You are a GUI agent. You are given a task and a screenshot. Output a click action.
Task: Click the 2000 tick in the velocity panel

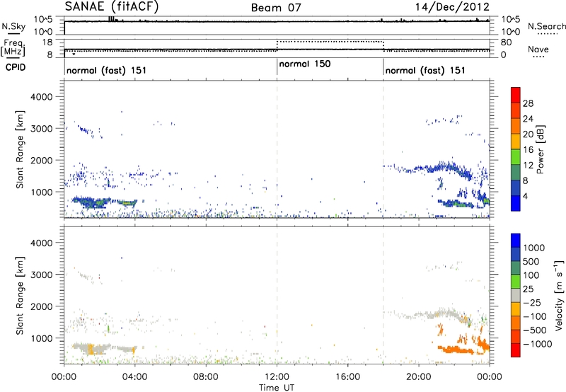(x=41, y=306)
